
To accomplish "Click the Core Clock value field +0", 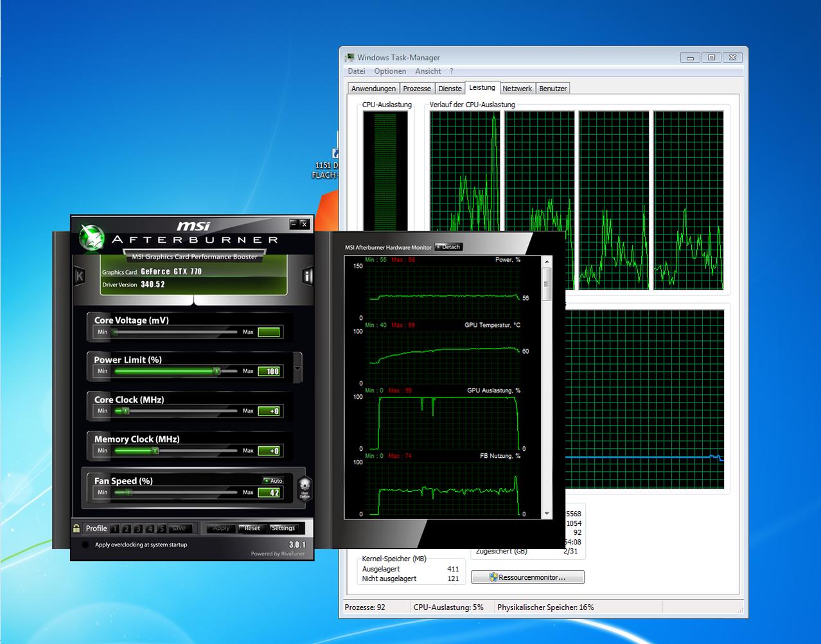I will coord(269,411).
